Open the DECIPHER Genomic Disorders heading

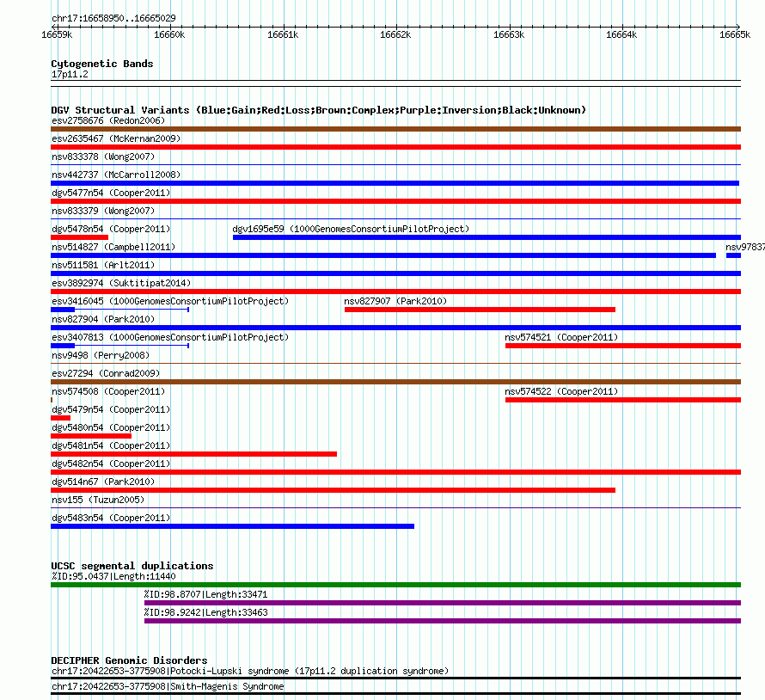pyautogui.click(x=129, y=660)
